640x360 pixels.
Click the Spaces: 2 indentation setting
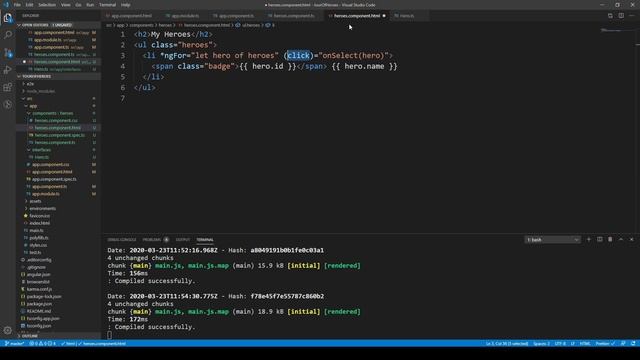(x=542, y=344)
